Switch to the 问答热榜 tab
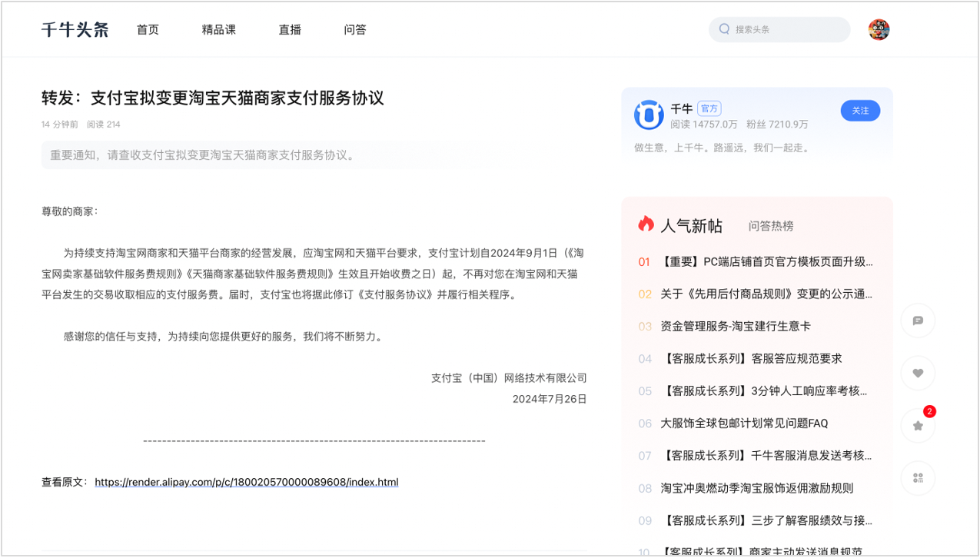The image size is (980, 558). tap(771, 226)
